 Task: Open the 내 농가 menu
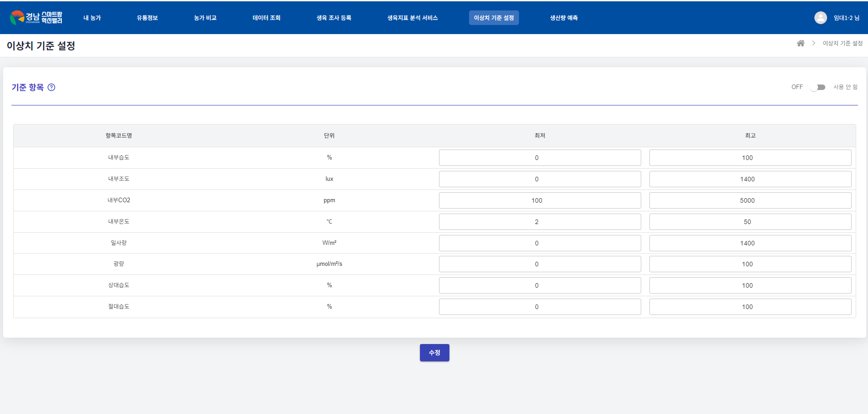[x=92, y=18]
